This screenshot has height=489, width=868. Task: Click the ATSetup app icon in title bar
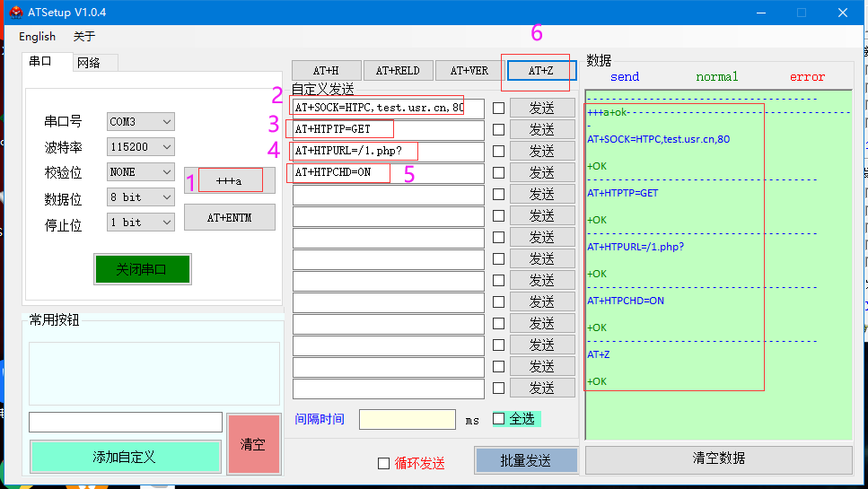click(16, 13)
